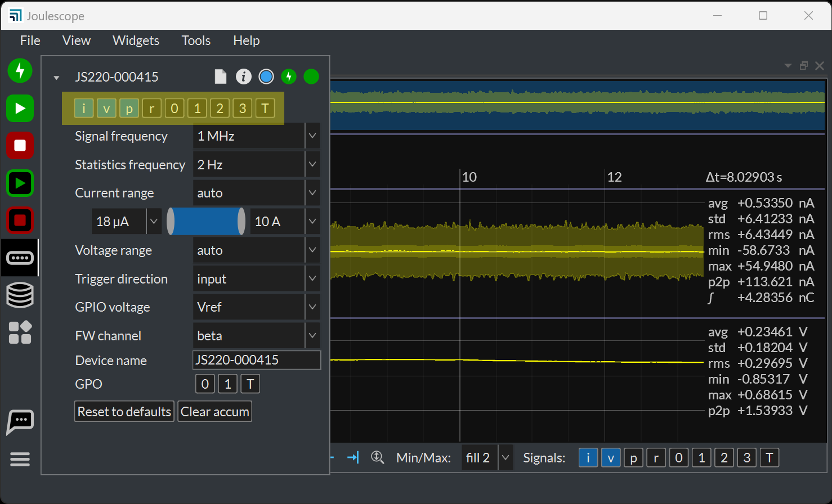Toggle device signal i in highlighted row
832x504 pixels.
(x=84, y=108)
